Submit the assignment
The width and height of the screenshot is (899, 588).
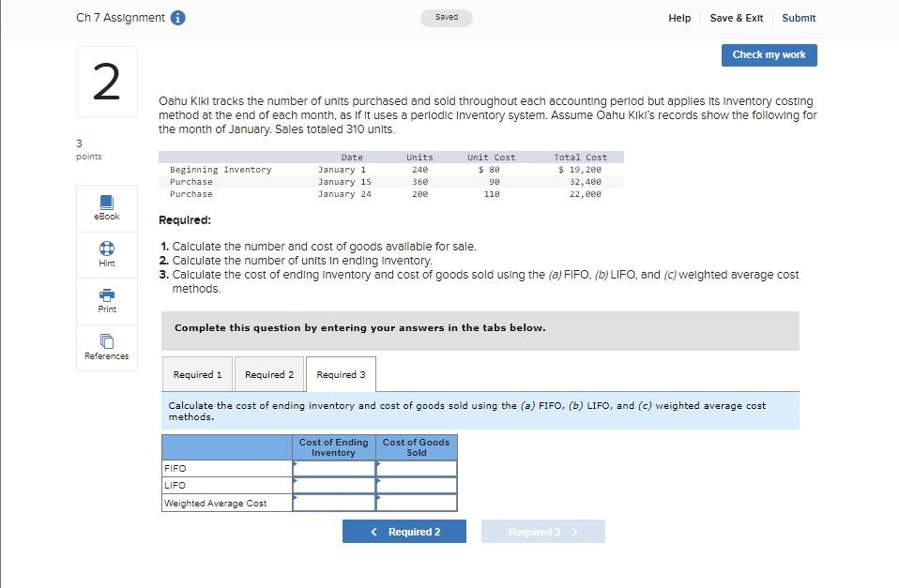click(x=799, y=17)
